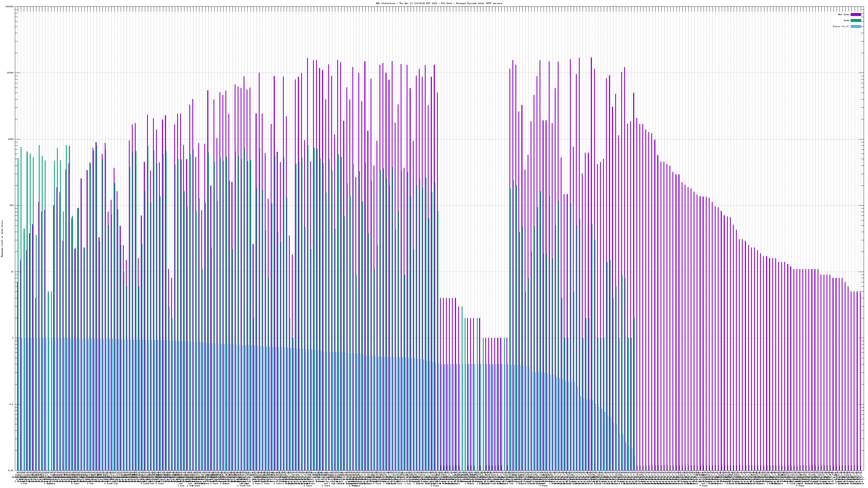Click the '1 hop' x-axis label at far left
The width and height of the screenshot is (868, 488).
click(x=24, y=484)
